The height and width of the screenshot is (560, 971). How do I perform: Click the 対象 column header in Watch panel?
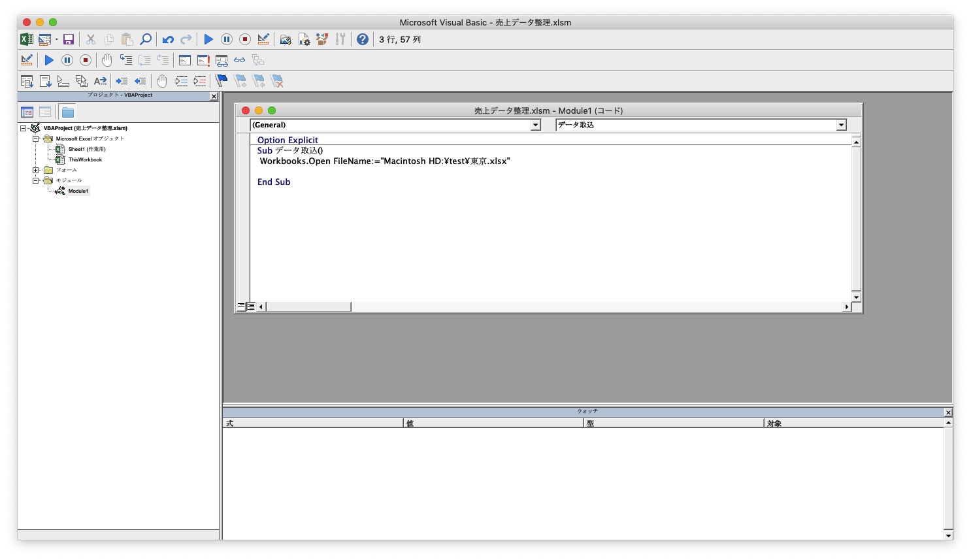pos(854,423)
